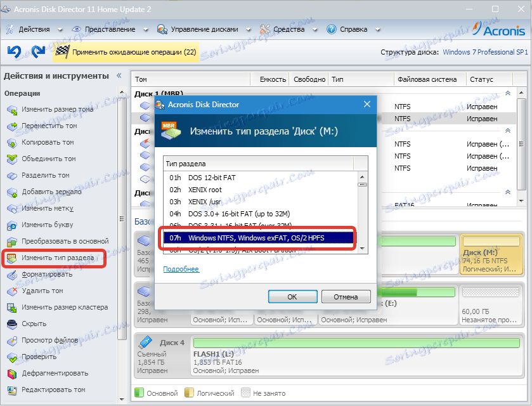Click the Логический yellow legend swatch
This screenshot has width=532, height=406.
(189, 393)
